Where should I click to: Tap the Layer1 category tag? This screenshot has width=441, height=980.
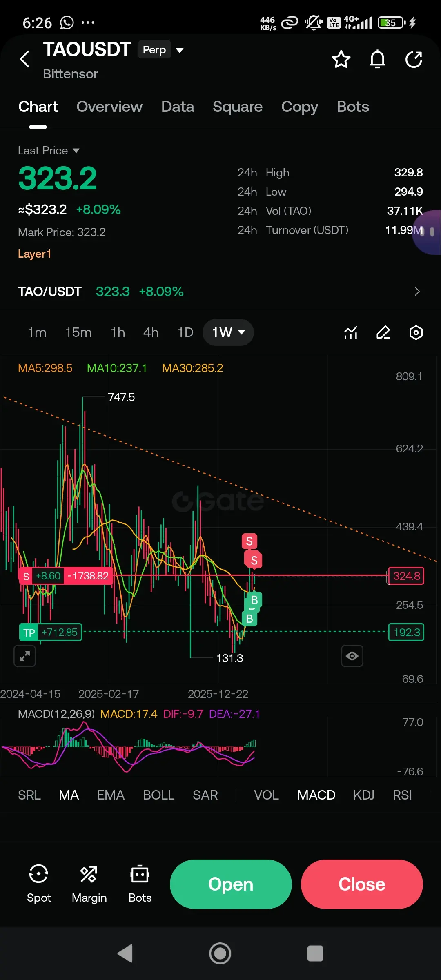point(34,254)
